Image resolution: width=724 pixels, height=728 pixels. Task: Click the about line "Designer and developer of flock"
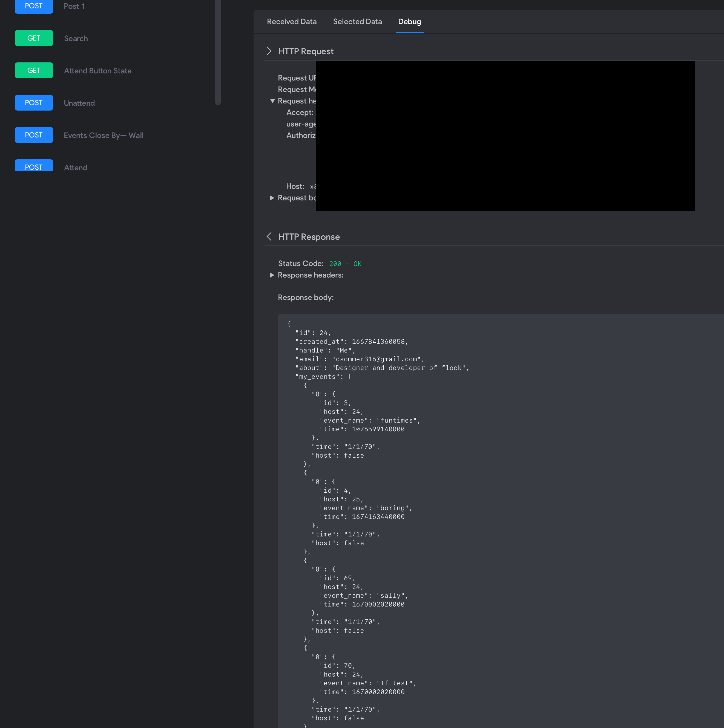382,368
